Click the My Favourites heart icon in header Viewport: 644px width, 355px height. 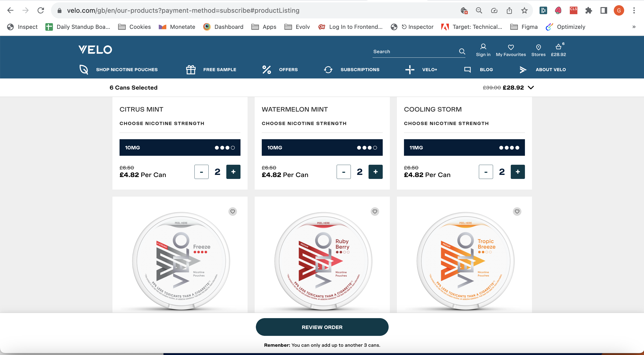(x=511, y=47)
